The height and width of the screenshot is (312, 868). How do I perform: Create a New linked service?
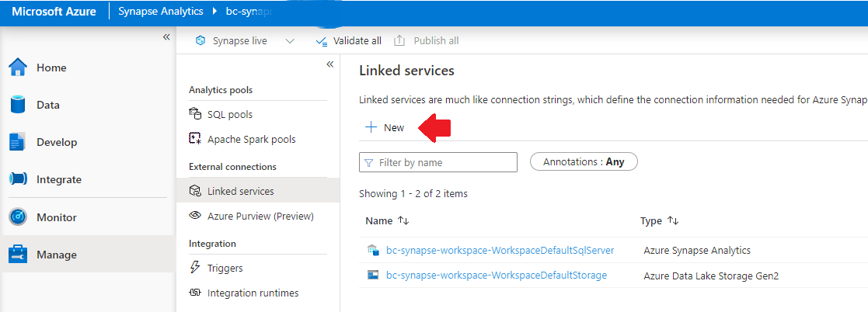coord(385,128)
